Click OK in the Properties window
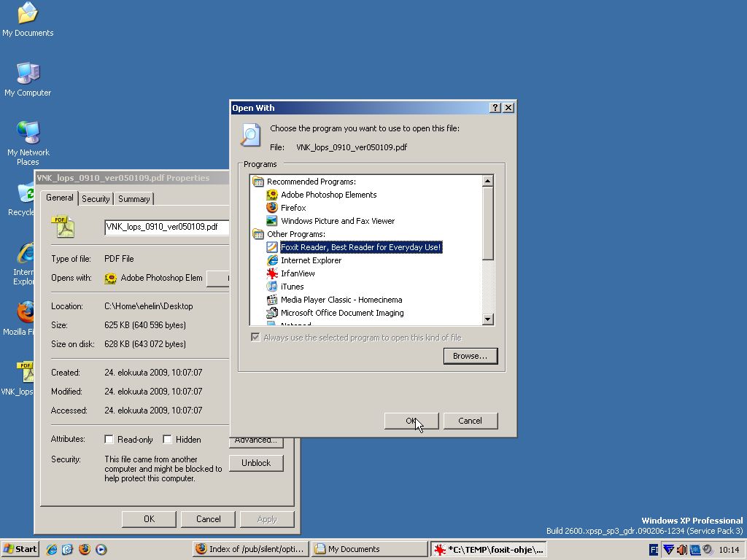Viewport: 747px width, 560px height. click(x=149, y=519)
